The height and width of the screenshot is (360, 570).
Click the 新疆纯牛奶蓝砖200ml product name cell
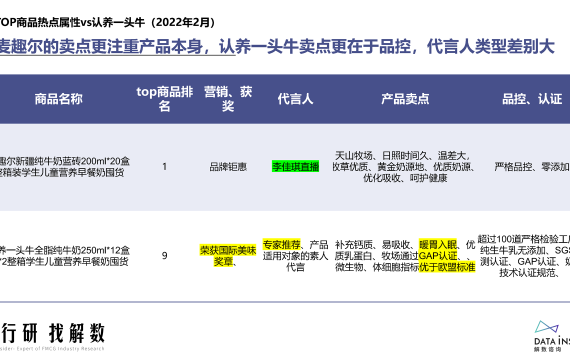click(x=65, y=167)
